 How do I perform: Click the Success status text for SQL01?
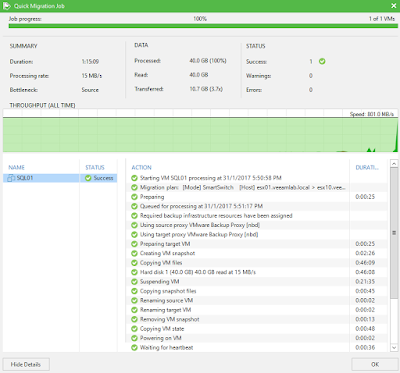click(x=103, y=178)
